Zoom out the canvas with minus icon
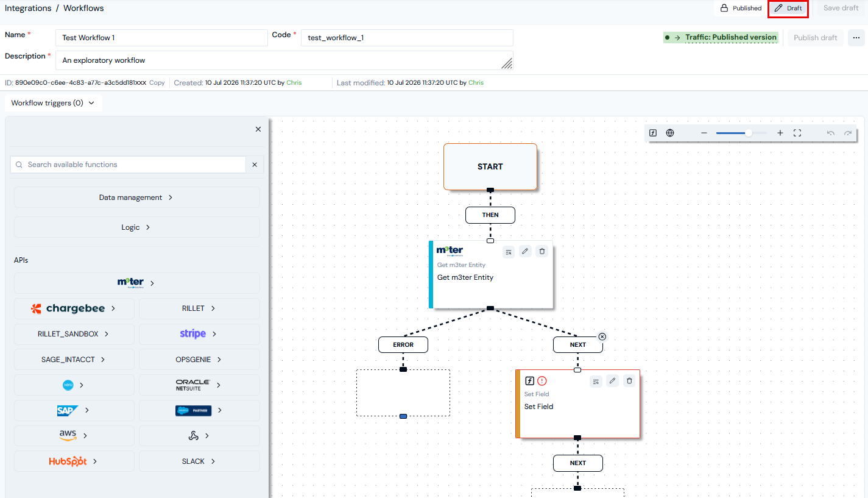Viewport: 868px width, 498px height. point(704,133)
